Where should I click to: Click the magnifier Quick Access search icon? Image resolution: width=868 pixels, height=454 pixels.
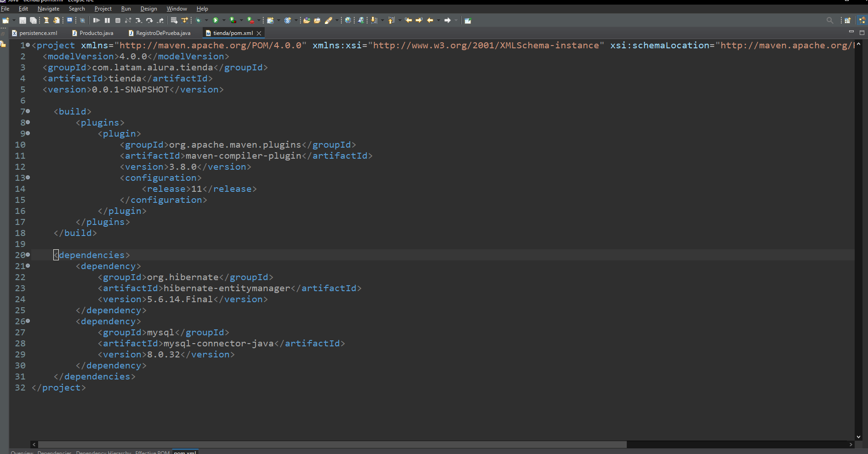(830, 20)
